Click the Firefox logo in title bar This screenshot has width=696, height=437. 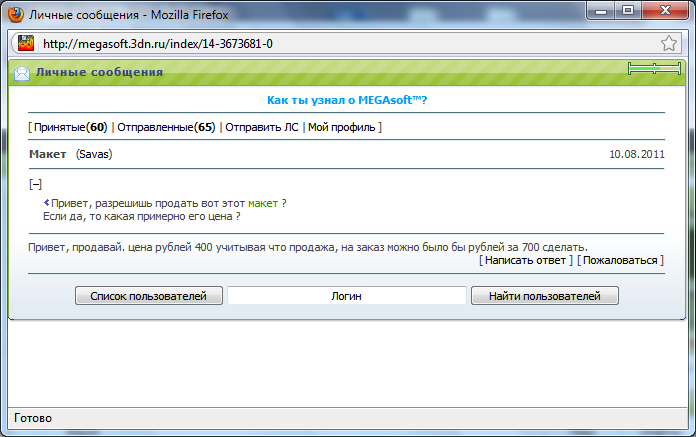point(16,14)
